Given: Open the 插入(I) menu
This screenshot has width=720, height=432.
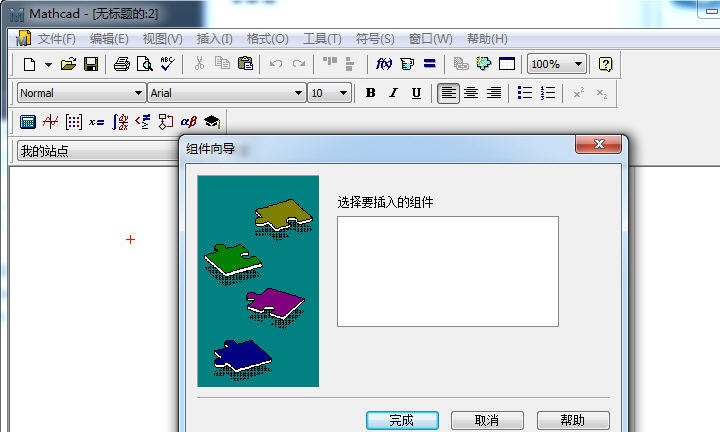Looking at the screenshot, I should (x=214, y=39).
